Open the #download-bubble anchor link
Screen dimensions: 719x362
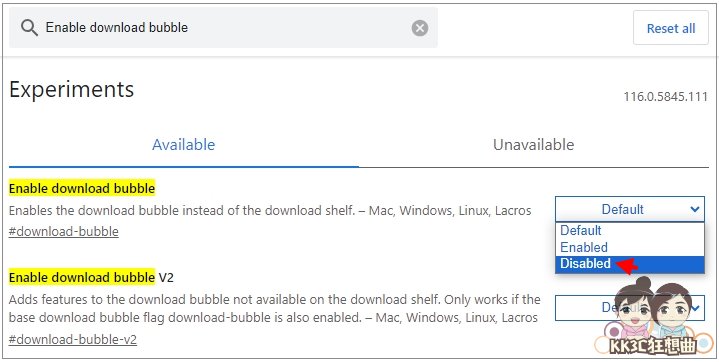64,231
